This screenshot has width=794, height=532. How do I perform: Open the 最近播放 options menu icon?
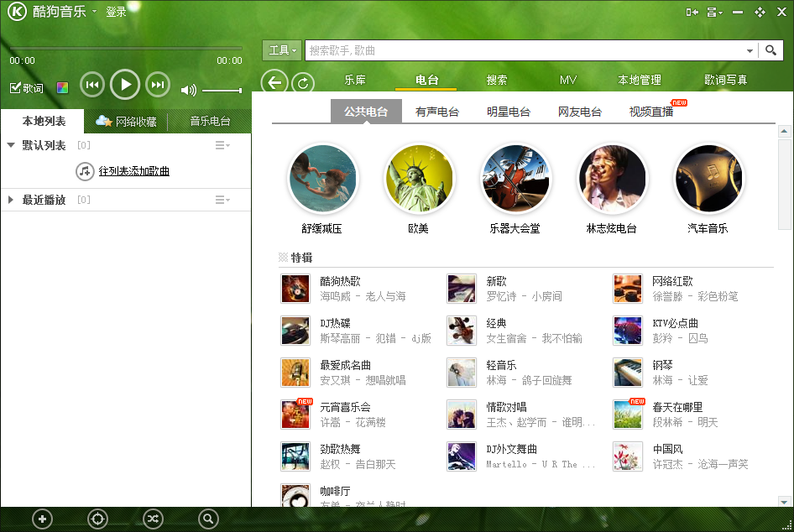point(222,200)
